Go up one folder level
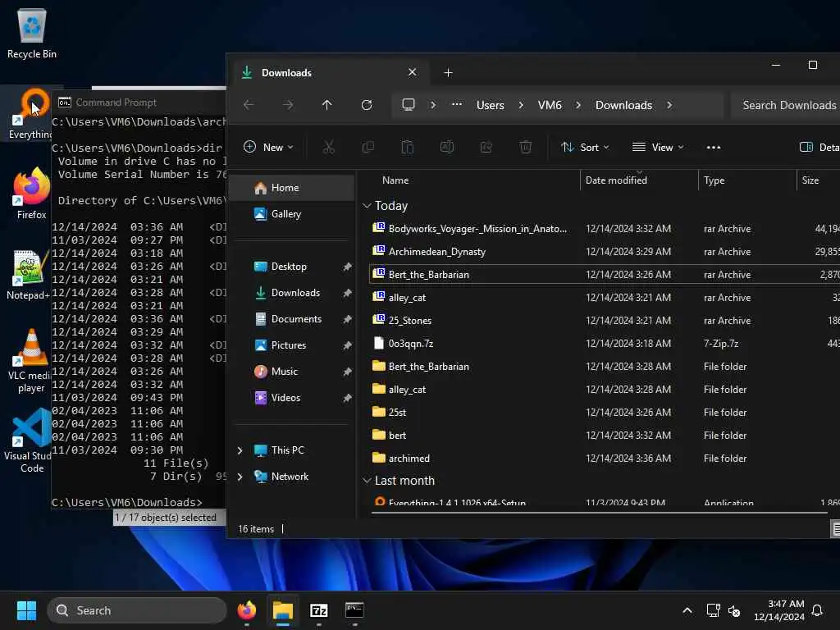 pos(326,105)
